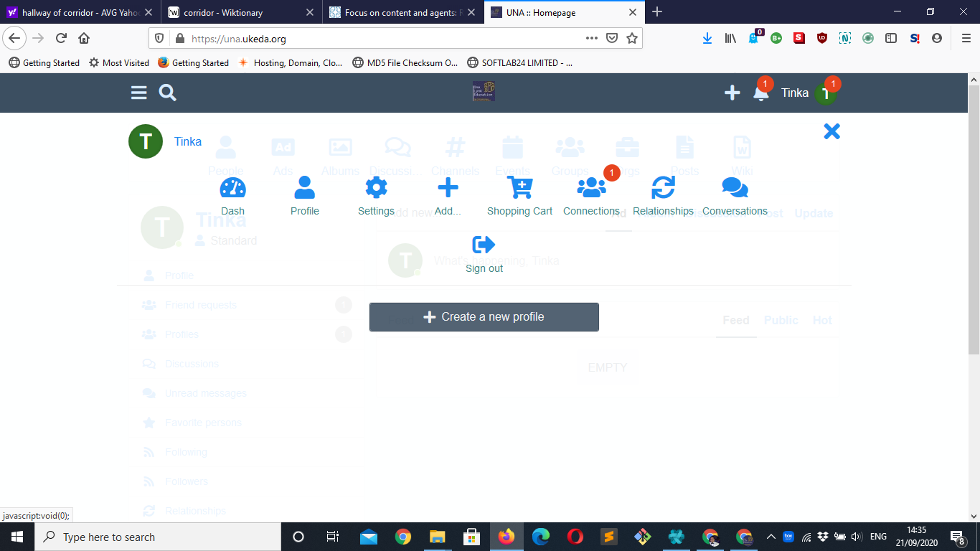980x551 pixels.
Task: Open the hamburger main menu
Action: [139, 93]
